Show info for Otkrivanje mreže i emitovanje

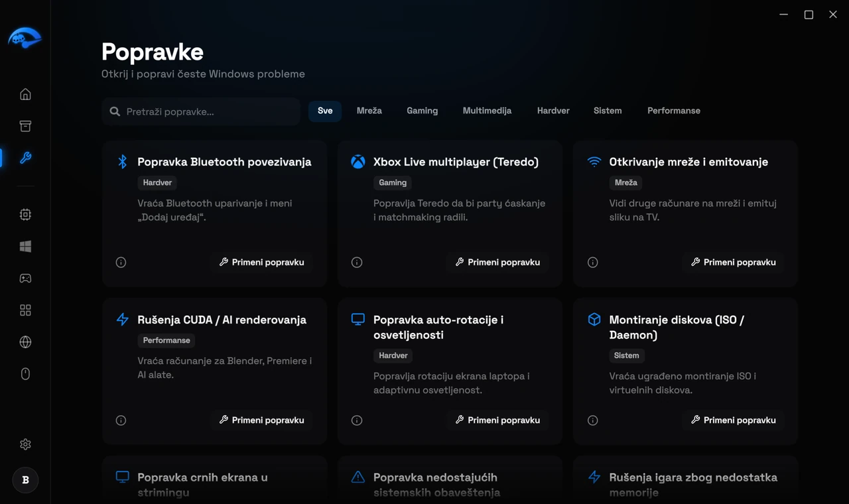(592, 262)
